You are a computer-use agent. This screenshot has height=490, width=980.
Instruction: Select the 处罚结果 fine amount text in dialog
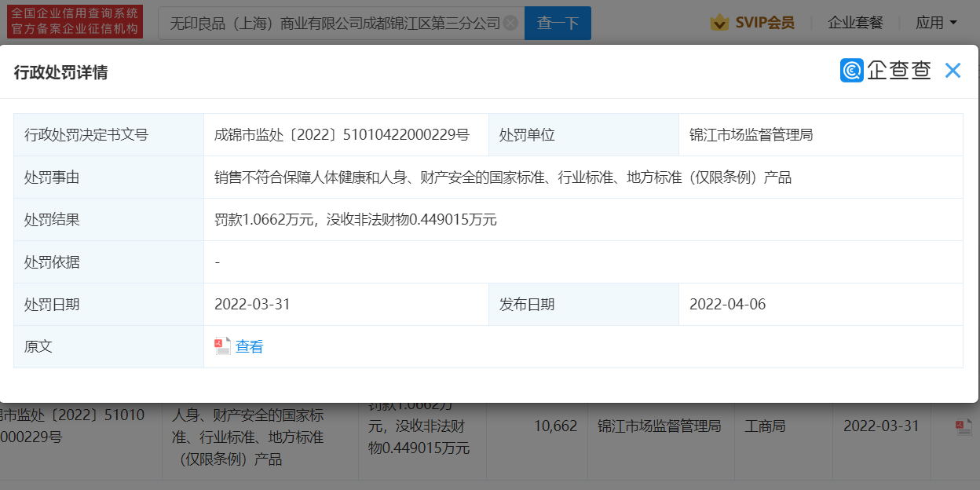[356, 220]
